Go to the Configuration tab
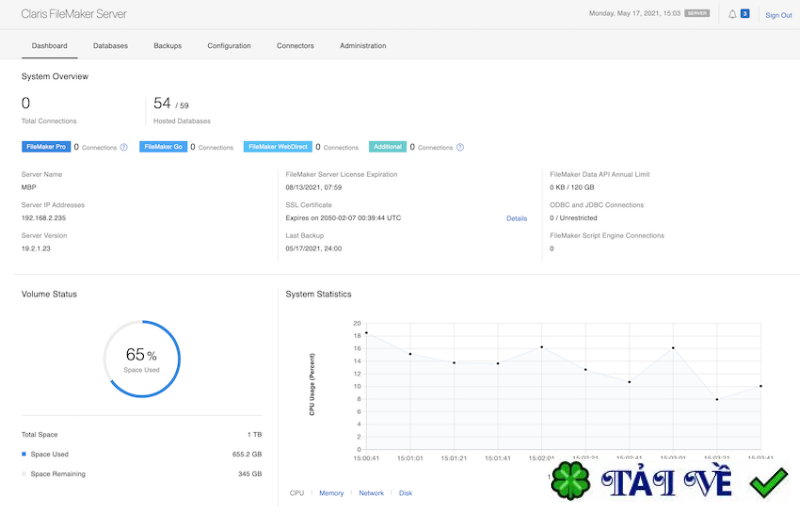Image resolution: width=800 pixels, height=512 pixels. 229,46
